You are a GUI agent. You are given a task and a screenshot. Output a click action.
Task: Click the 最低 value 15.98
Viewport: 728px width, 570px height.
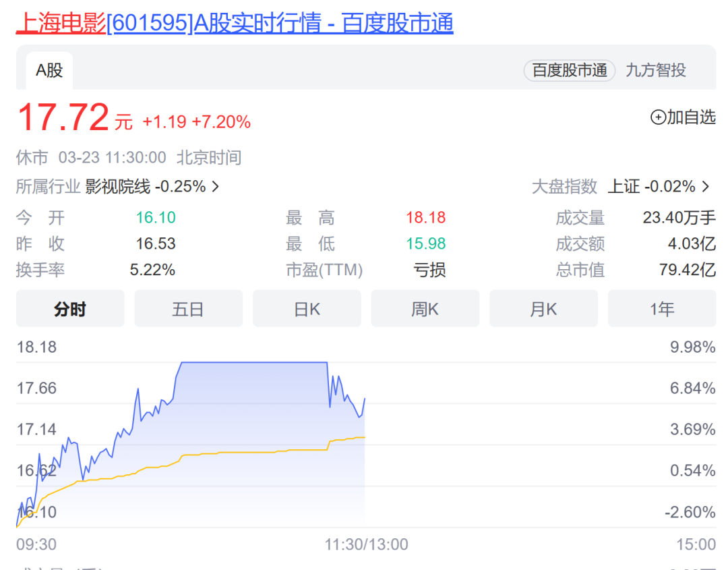(x=426, y=244)
